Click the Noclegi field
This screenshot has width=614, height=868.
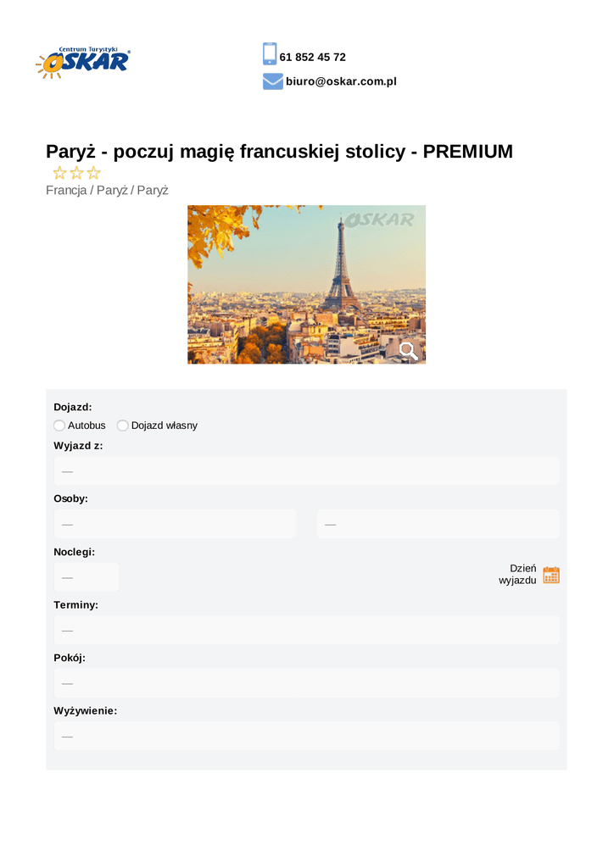click(x=86, y=577)
